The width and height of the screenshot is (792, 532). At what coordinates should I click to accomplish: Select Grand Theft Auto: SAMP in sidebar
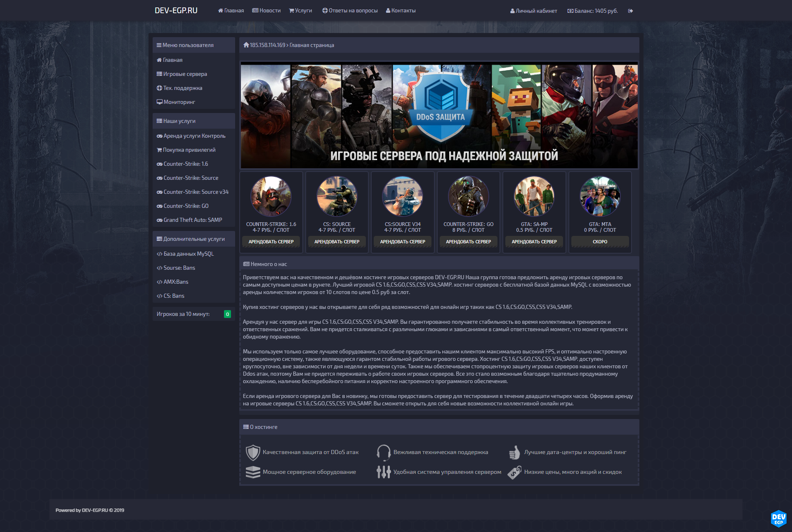(194, 220)
